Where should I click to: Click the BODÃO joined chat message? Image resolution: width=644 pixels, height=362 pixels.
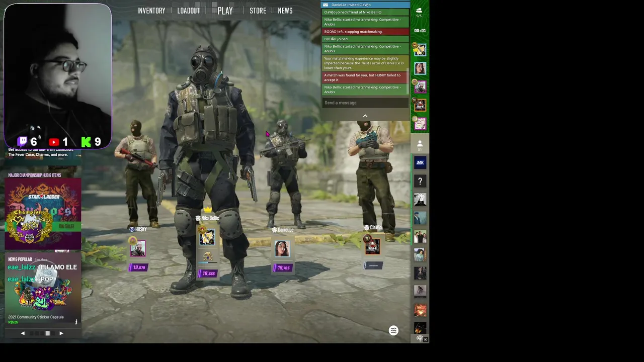click(365, 39)
